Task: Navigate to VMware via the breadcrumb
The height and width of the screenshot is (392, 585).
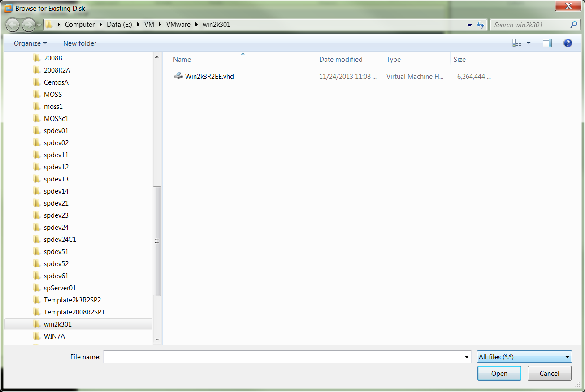Action: [178, 25]
